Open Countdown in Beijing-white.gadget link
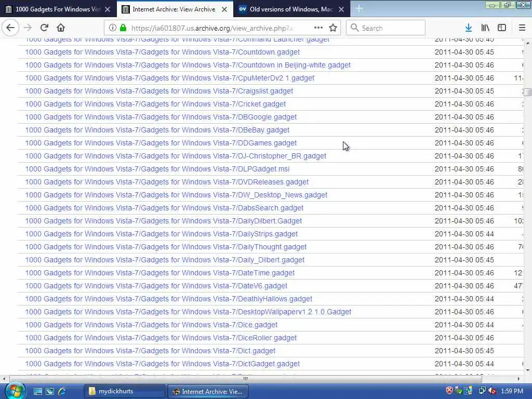Screen dimensions: 532x399 click(x=188, y=65)
